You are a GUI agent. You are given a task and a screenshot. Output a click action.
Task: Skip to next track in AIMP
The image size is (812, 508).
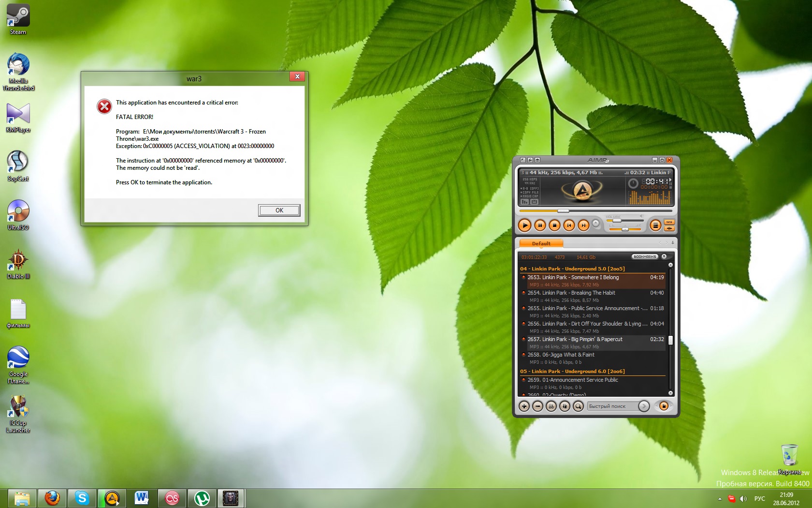[583, 225]
